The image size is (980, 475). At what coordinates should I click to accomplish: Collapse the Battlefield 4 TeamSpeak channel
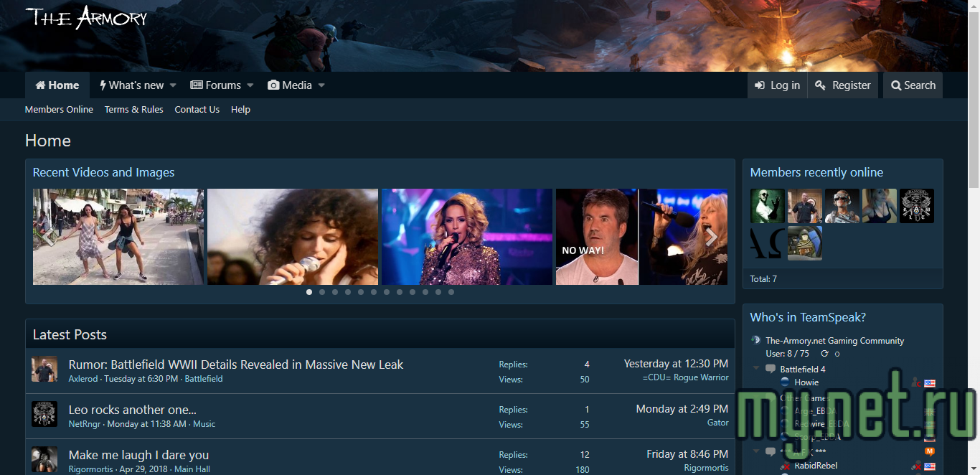(755, 369)
